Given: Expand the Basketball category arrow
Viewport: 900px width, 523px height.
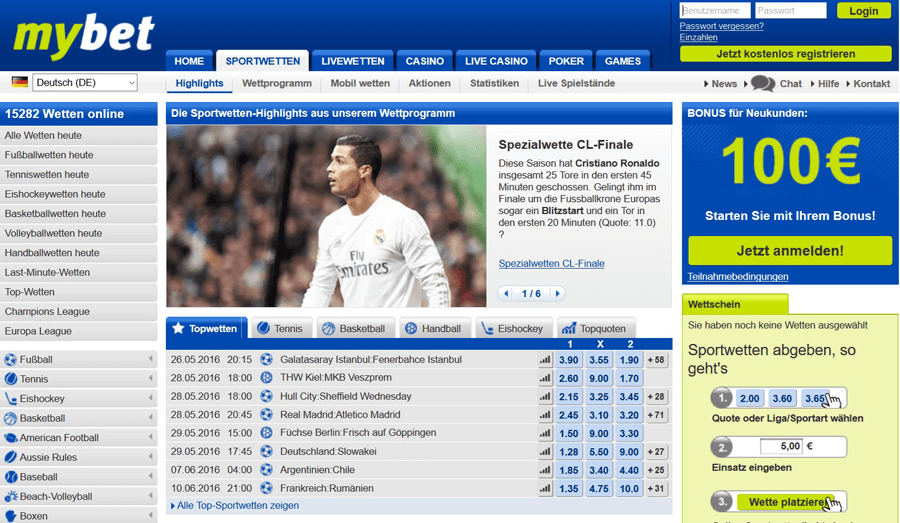Looking at the screenshot, I should pyautogui.click(x=150, y=417).
